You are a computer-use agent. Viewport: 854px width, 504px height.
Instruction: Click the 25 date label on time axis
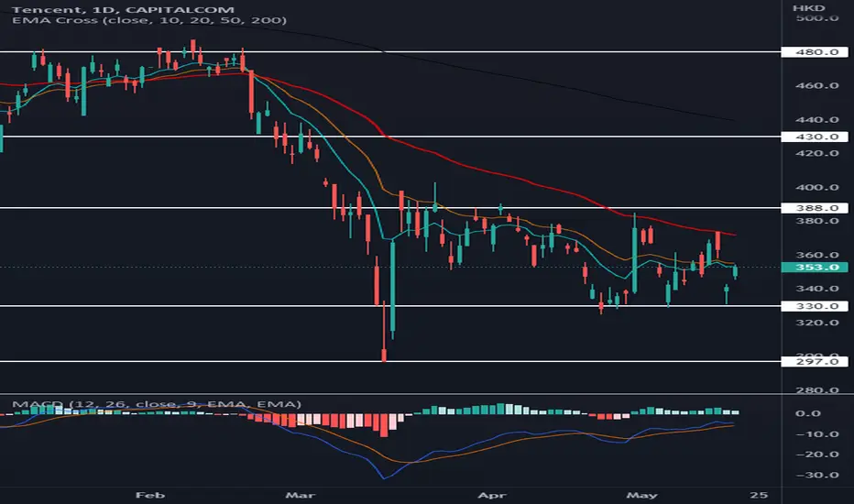tap(759, 495)
